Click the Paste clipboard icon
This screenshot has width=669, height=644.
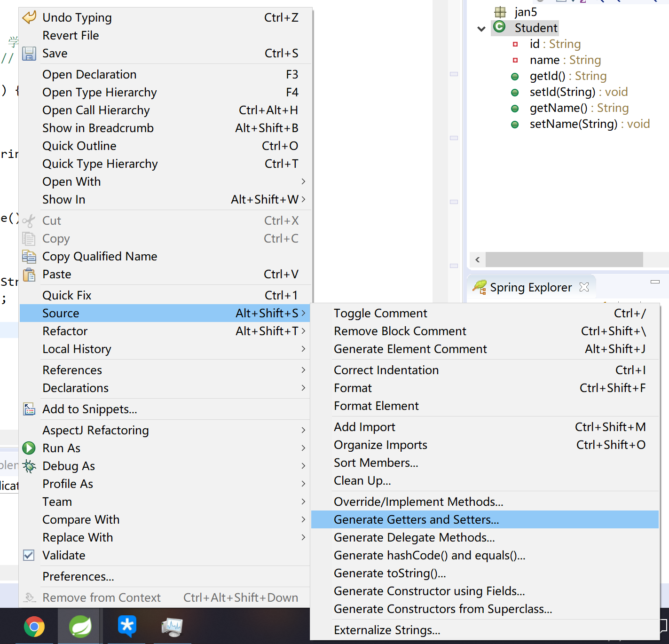29,275
